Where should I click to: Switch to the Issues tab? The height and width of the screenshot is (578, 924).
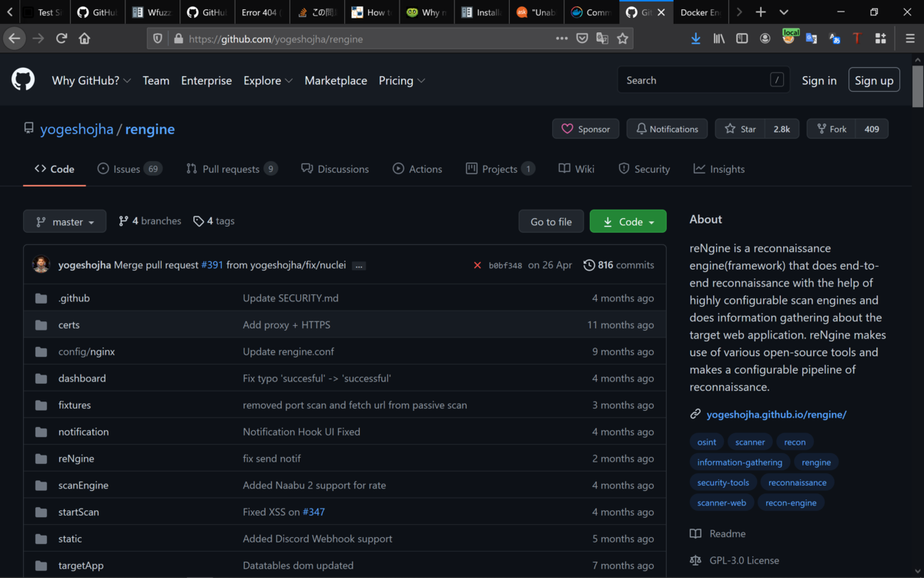pos(129,169)
